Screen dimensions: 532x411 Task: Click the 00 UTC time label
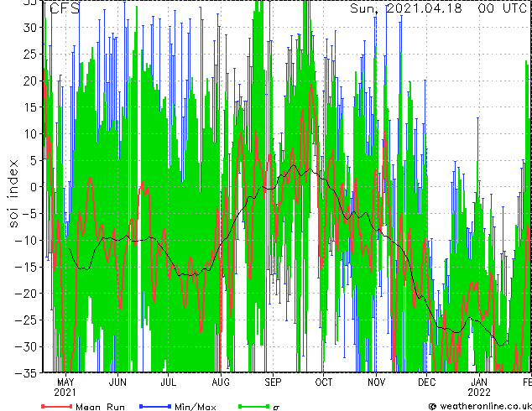coord(502,8)
